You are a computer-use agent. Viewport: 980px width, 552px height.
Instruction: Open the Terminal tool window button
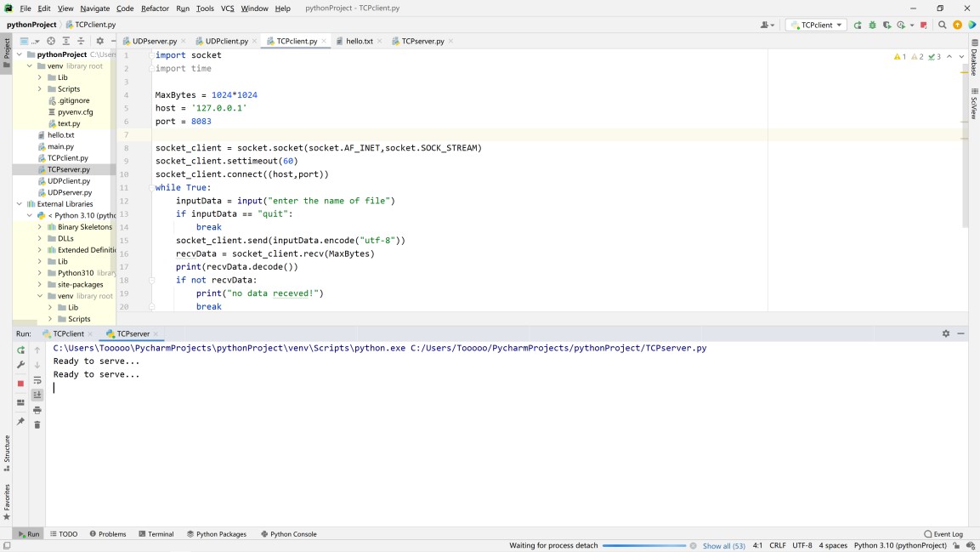click(156, 534)
